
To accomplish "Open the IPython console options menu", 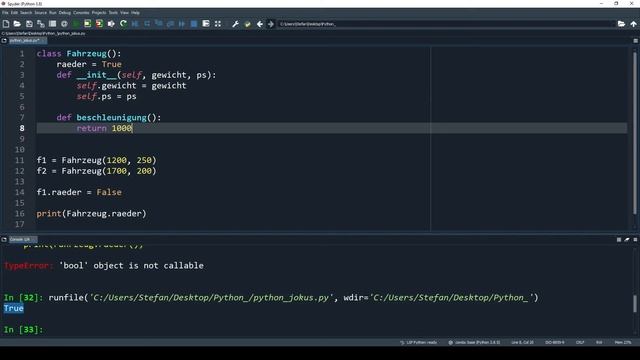I will pos(636,240).
